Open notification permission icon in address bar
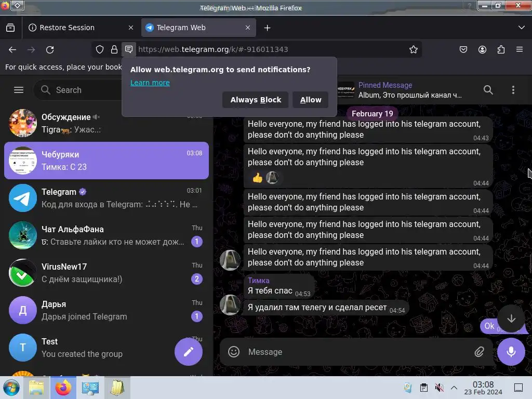Viewport: 532px width, 399px height. coord(129,49)
